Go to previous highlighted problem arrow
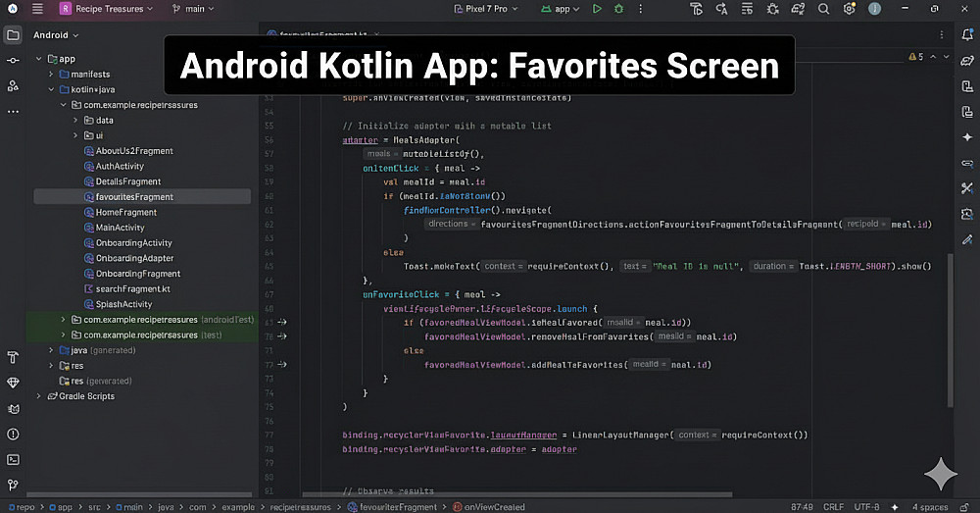The image size is (980, 513). (933, 56)
